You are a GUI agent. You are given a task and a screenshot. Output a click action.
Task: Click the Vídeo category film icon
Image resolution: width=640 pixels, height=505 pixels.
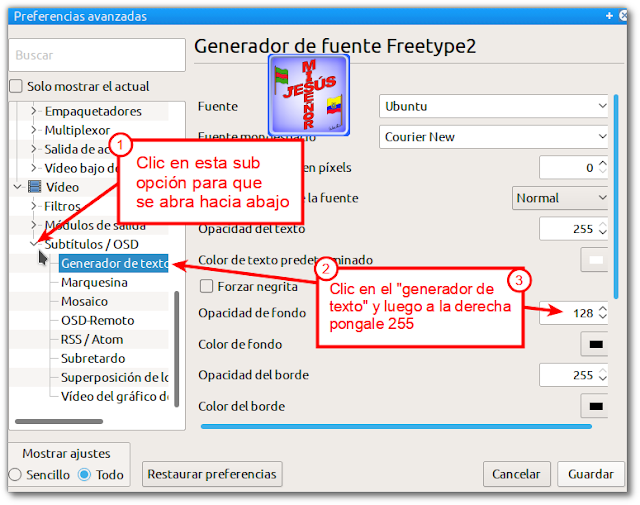[x=35, y=187]
